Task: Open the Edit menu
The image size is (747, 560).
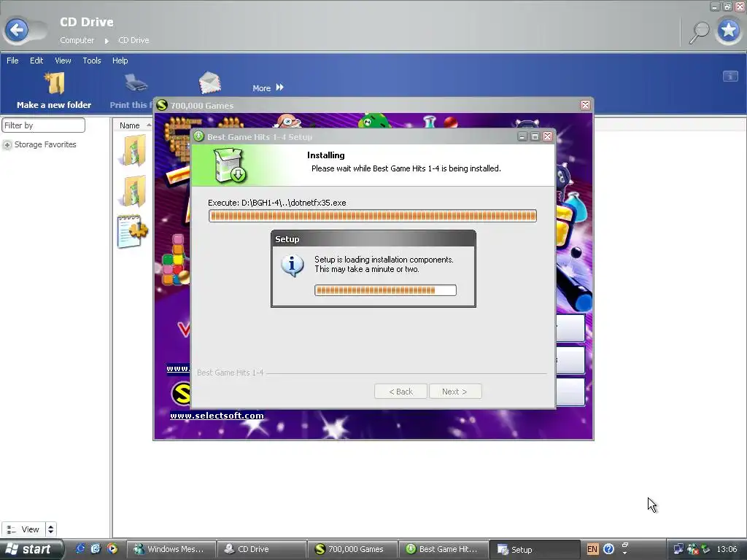Action: (36, 61)
